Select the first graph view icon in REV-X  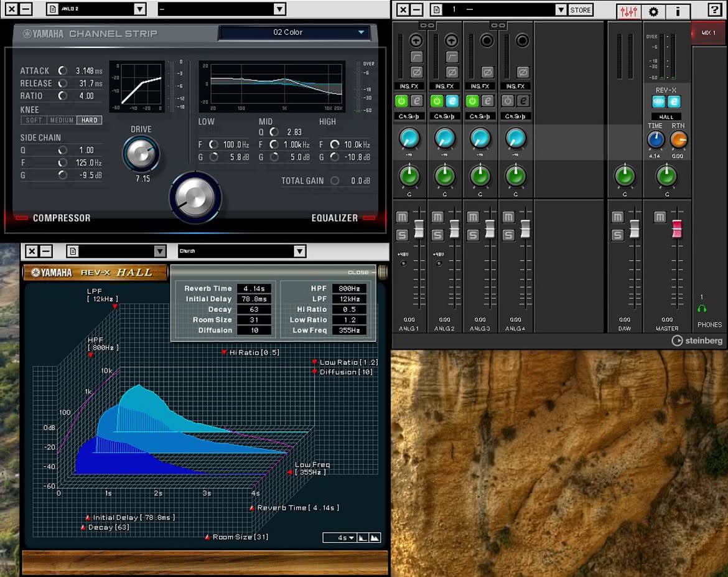(x=363, y=538)
